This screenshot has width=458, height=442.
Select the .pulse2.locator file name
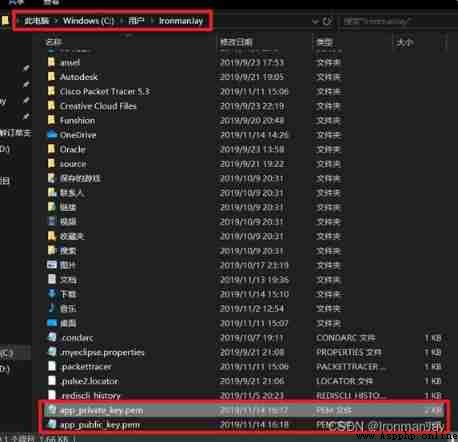[90, 381]
